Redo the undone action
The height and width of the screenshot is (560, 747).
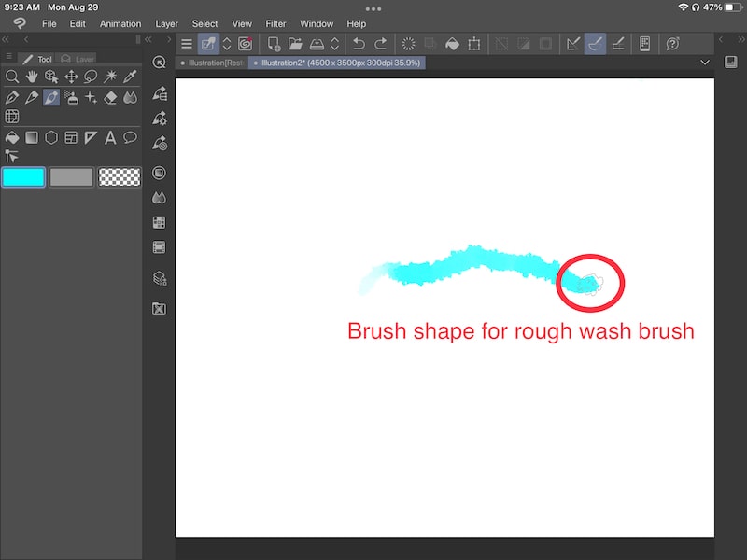(381, 44)
